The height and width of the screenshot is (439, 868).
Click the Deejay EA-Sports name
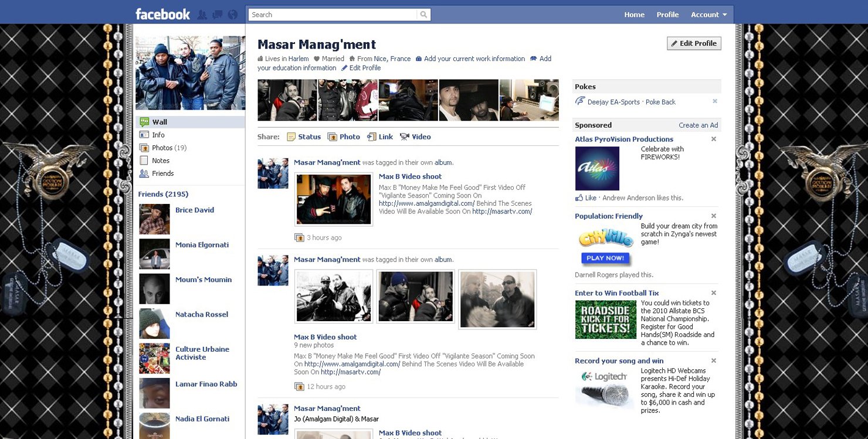[613, 102]
